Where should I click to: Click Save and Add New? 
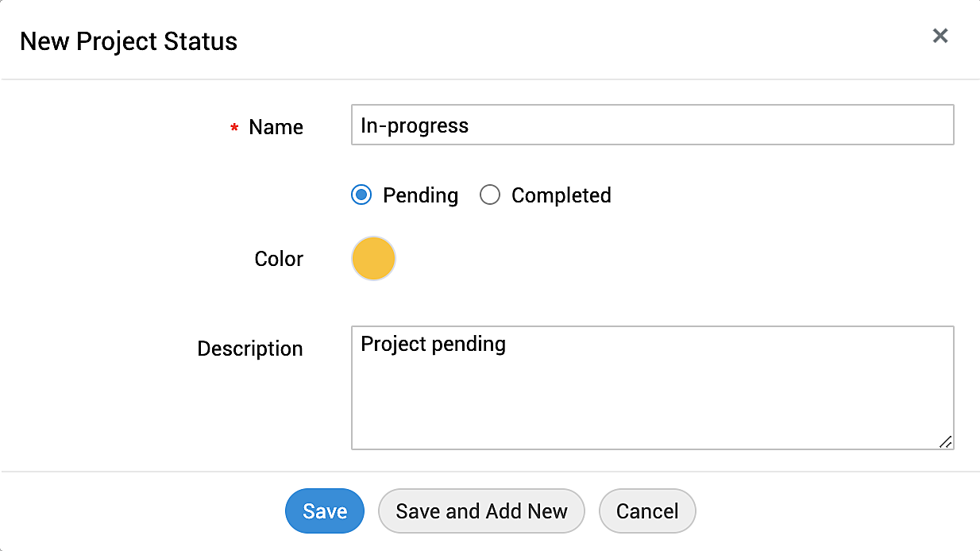[x=481, y=511]
